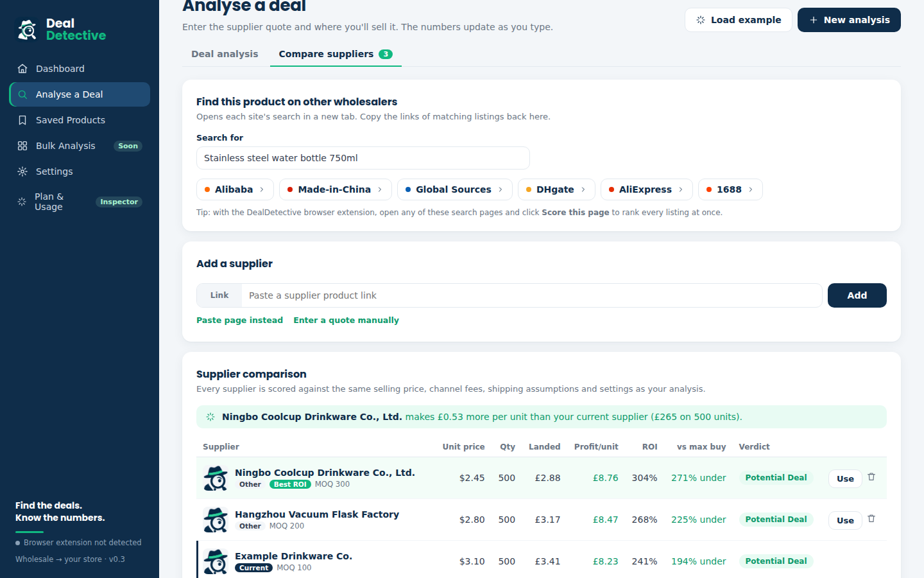Use the Ningbo Coolcup supplier

pos(845,478)
